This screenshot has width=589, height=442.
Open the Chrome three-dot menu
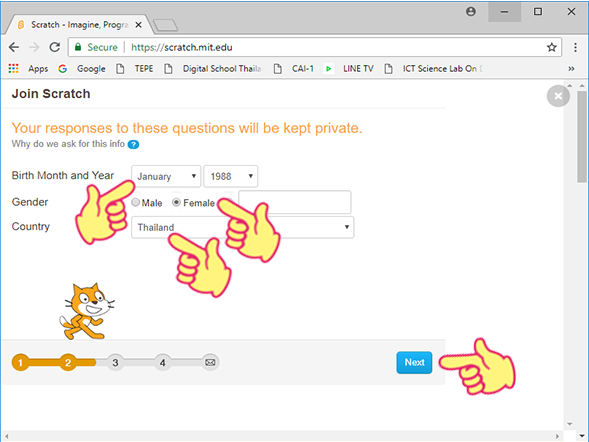[575, 47]
